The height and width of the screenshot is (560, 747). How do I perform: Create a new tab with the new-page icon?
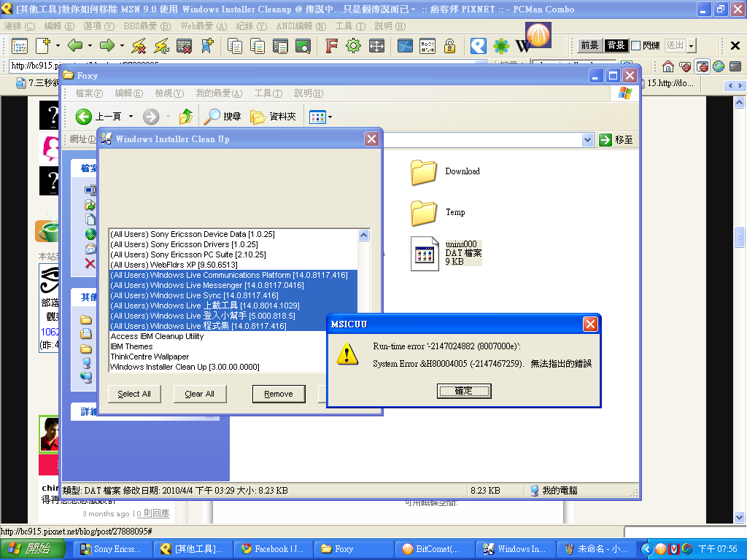coord(43,46)
